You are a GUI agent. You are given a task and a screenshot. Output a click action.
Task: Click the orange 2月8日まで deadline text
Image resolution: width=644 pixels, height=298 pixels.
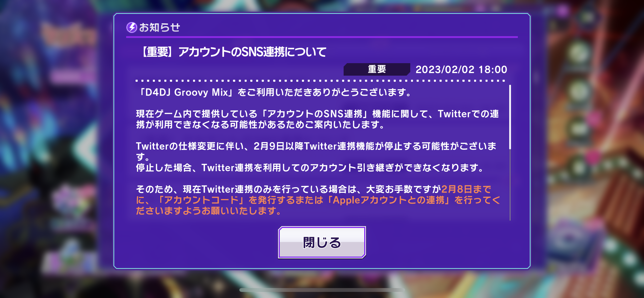pyautogui.click(x=466, y=189)
